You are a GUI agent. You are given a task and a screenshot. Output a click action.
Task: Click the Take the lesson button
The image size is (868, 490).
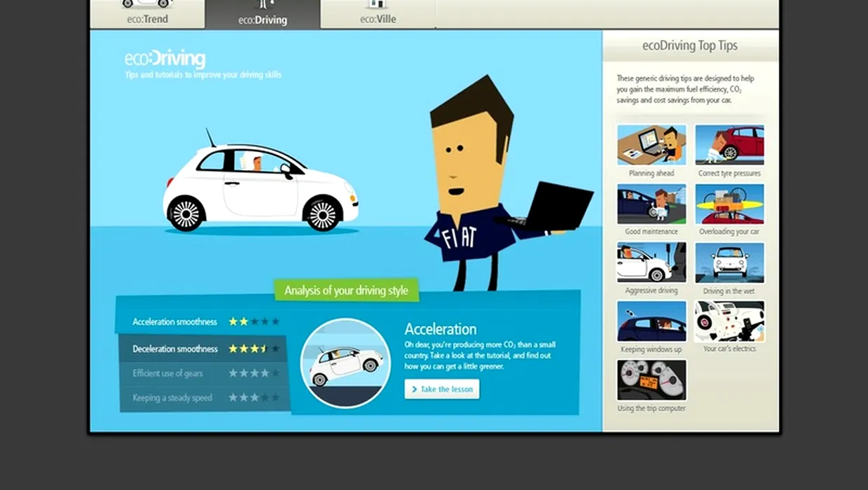[442, 389]
